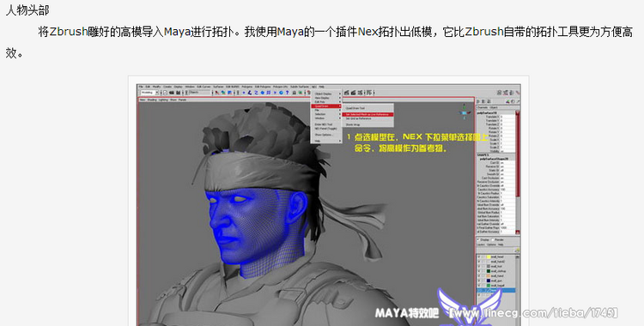Toggle visibility of the small_gun layer
This screenshot has height=326, width=644.
point(479,281)
